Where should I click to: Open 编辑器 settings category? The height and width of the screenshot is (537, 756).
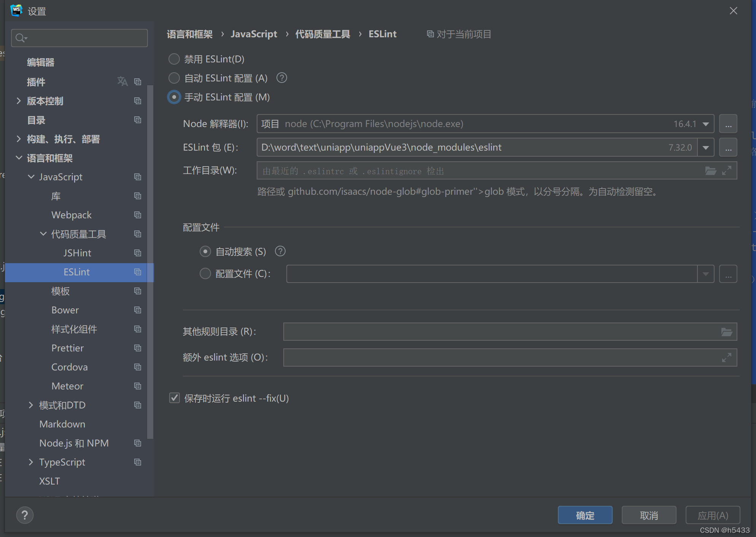(x=41, y=62)
